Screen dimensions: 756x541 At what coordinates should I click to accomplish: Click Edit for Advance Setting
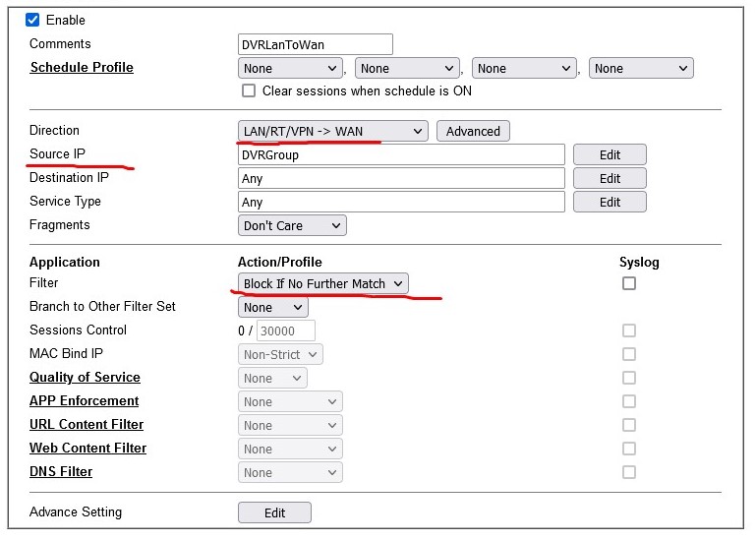pos(274,512)
